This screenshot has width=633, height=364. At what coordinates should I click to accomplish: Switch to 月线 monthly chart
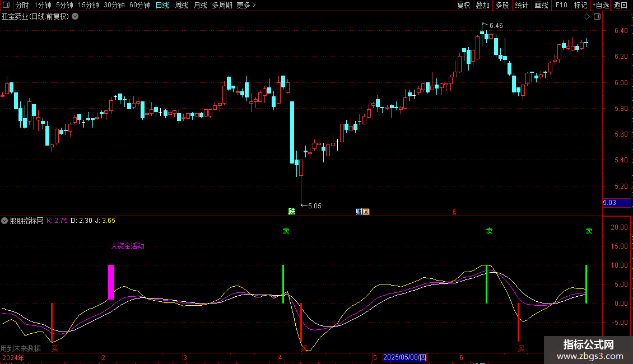pos(200,5)
